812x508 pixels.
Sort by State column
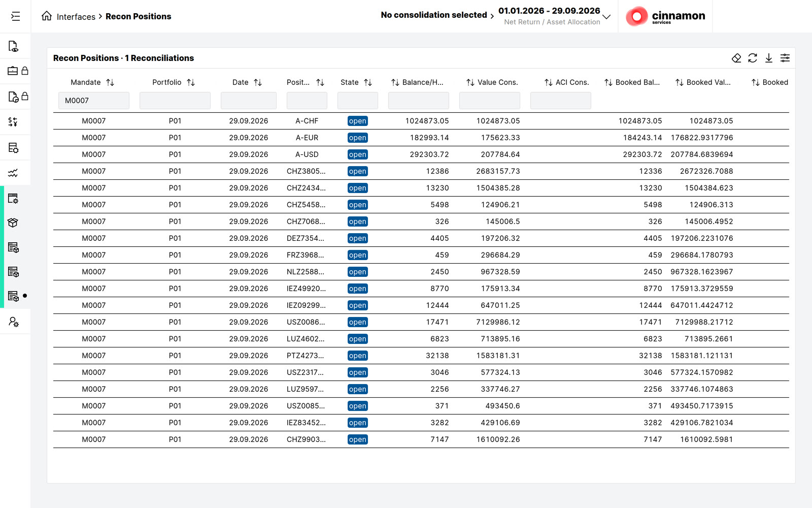(368, 82)
